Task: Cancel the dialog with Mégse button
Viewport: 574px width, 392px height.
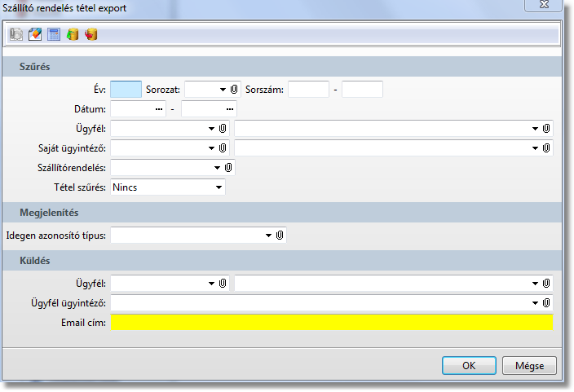Action: point(529,366)
